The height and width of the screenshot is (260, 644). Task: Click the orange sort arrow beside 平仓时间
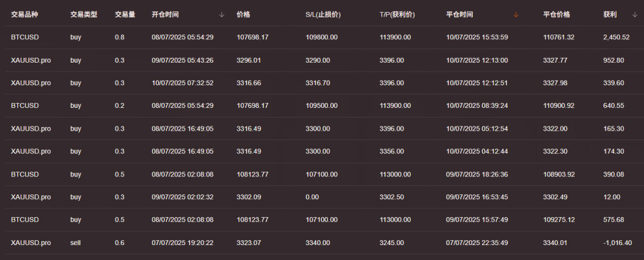coord(516,14)
